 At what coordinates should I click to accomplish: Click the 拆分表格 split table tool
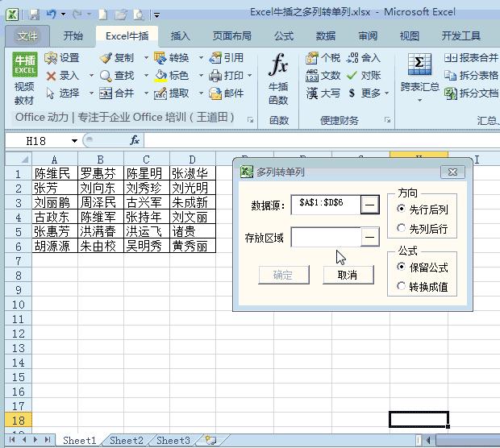(x=471, y=76)
